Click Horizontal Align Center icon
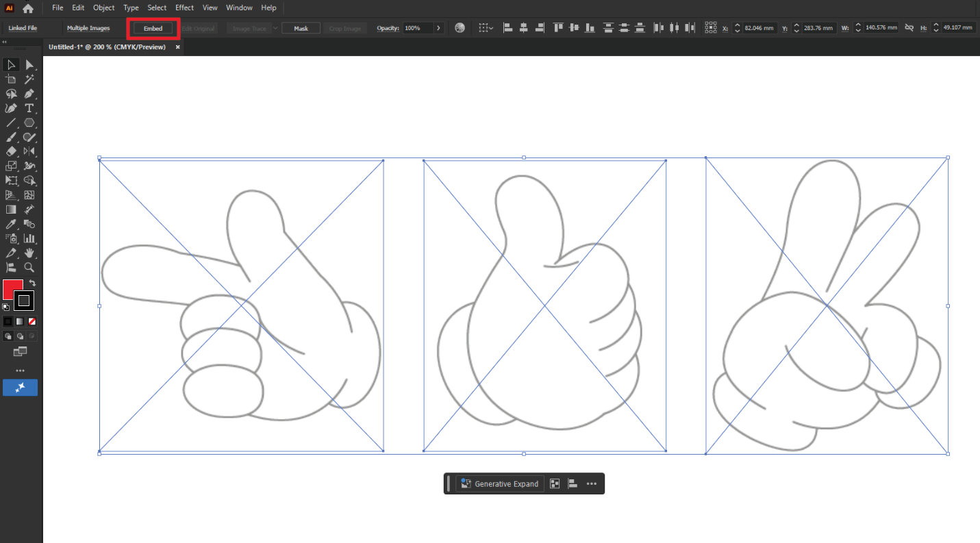 524,28
